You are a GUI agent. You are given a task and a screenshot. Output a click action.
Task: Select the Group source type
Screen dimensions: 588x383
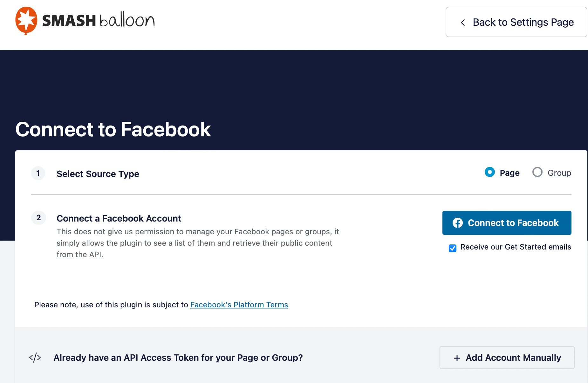(537, 172)
